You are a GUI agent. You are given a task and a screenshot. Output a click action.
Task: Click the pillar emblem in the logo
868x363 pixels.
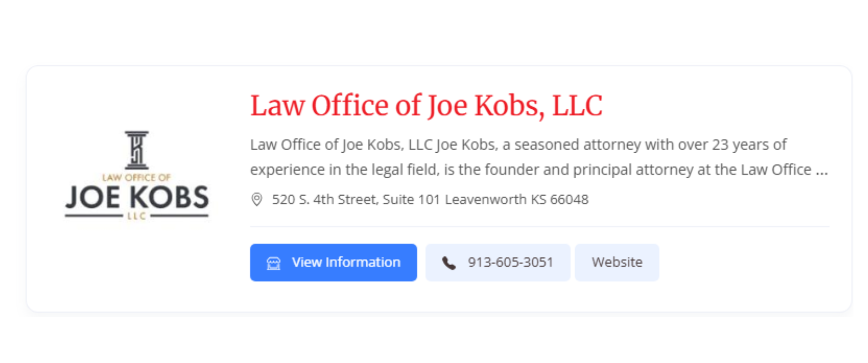coord(137,150)
